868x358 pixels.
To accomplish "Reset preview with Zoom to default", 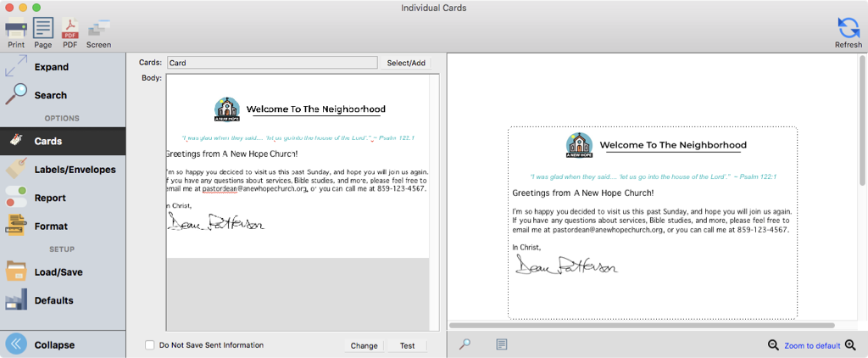I will coord(811,345).
